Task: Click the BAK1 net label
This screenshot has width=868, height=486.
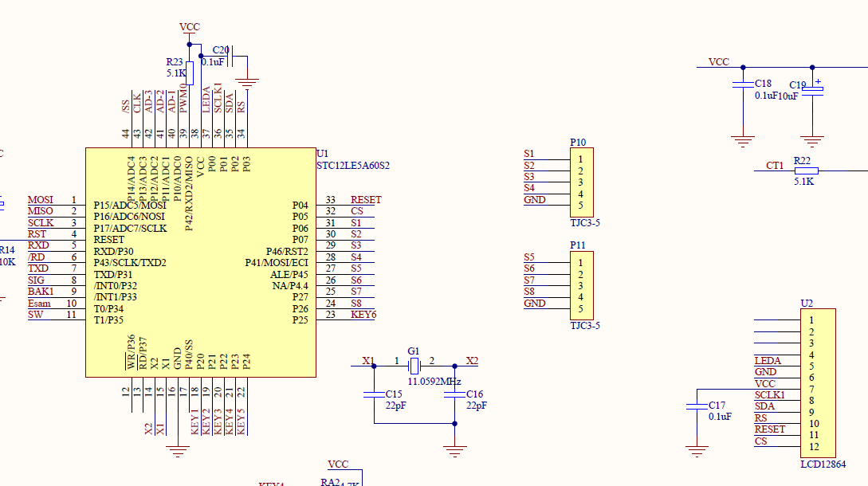Action: coord(41,291)
